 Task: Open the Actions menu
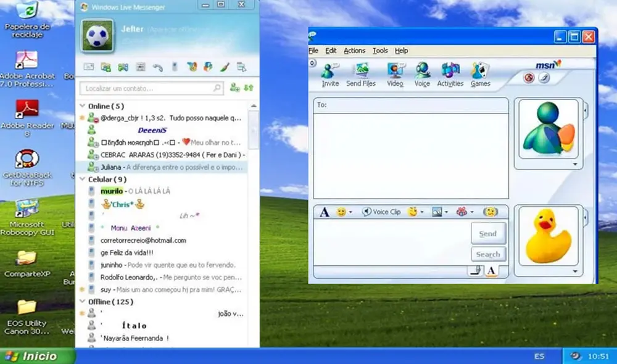(354, 51)
